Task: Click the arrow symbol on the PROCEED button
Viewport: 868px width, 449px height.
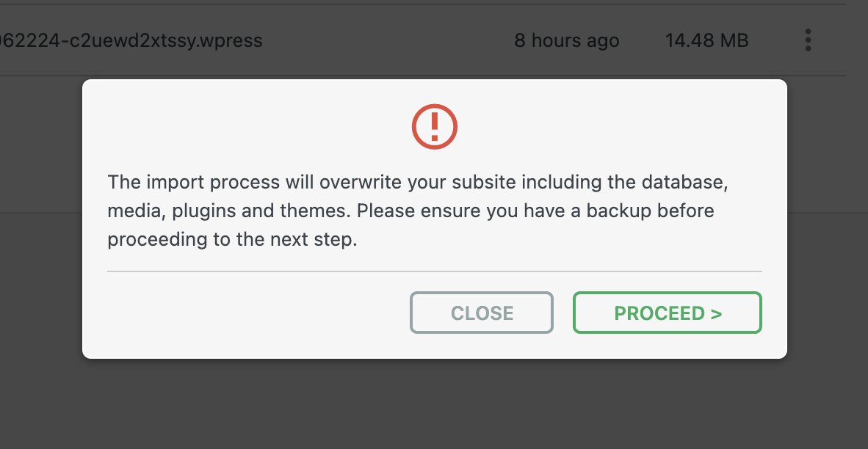Action: click(717, 314)
